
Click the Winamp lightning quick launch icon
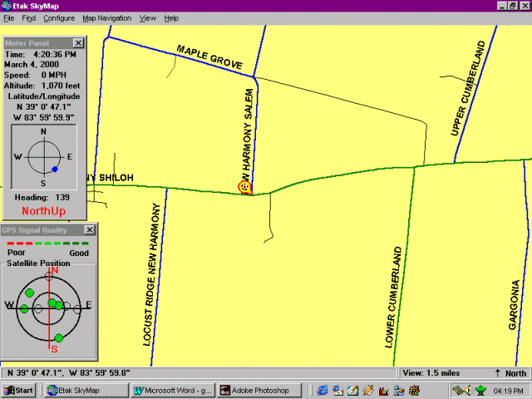(368, 391)
